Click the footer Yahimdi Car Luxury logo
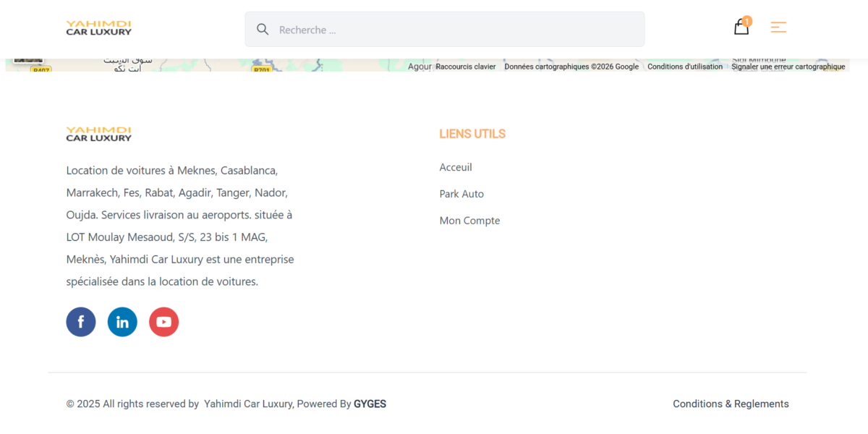 (99, 134)
